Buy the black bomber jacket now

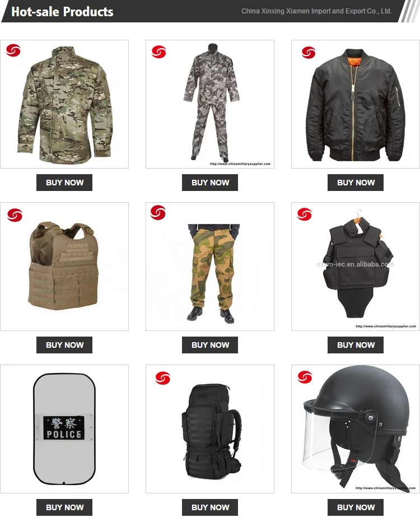[x=356, y=183]
